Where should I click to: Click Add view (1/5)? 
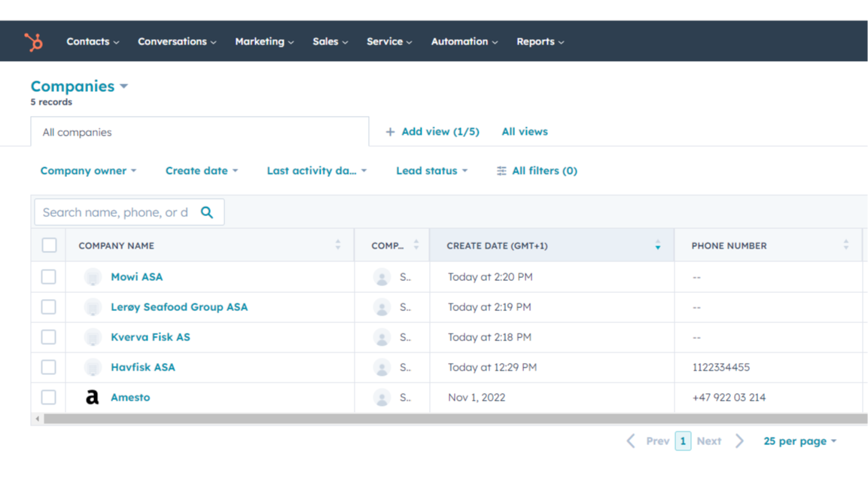point(432,132)
